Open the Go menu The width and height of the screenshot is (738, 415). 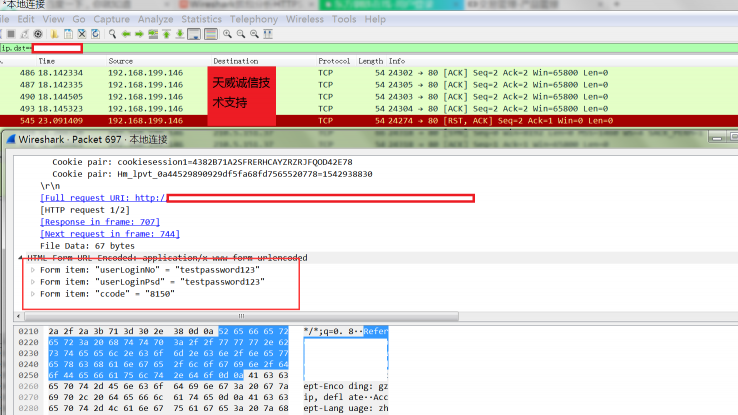point(79,19)
